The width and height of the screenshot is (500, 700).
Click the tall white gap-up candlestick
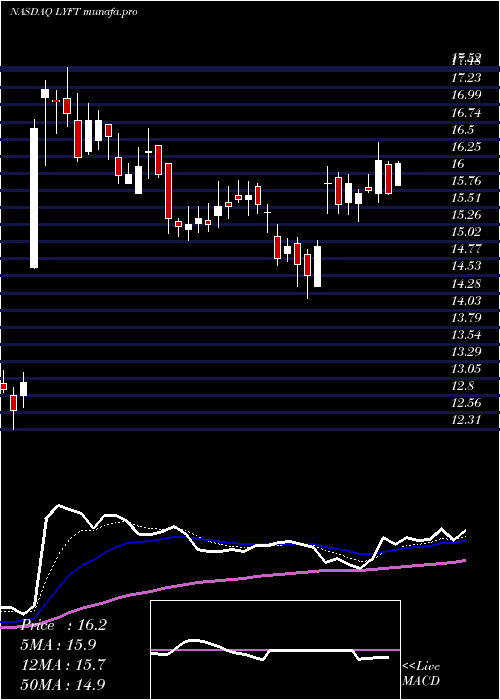pyautogui.click(x=34, y=198)
